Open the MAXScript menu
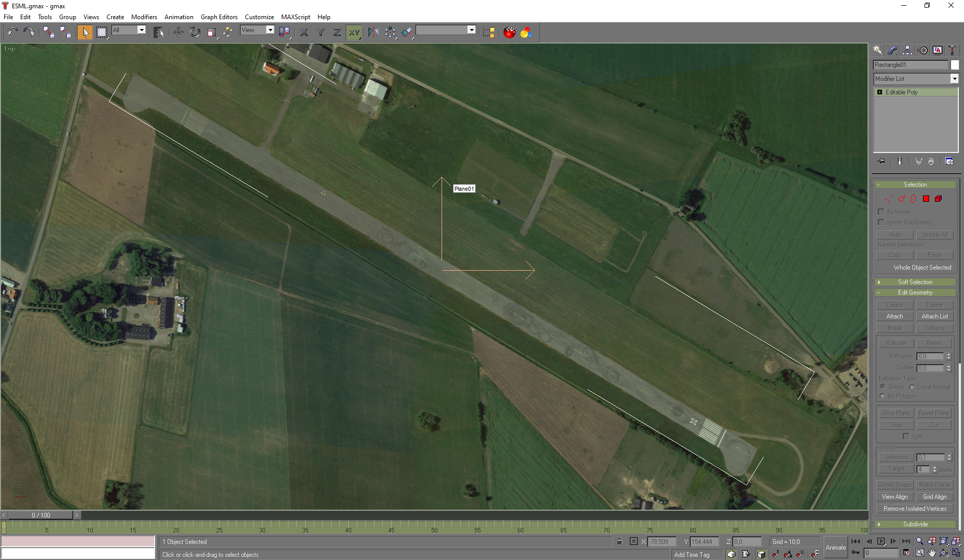 [296, 17]
